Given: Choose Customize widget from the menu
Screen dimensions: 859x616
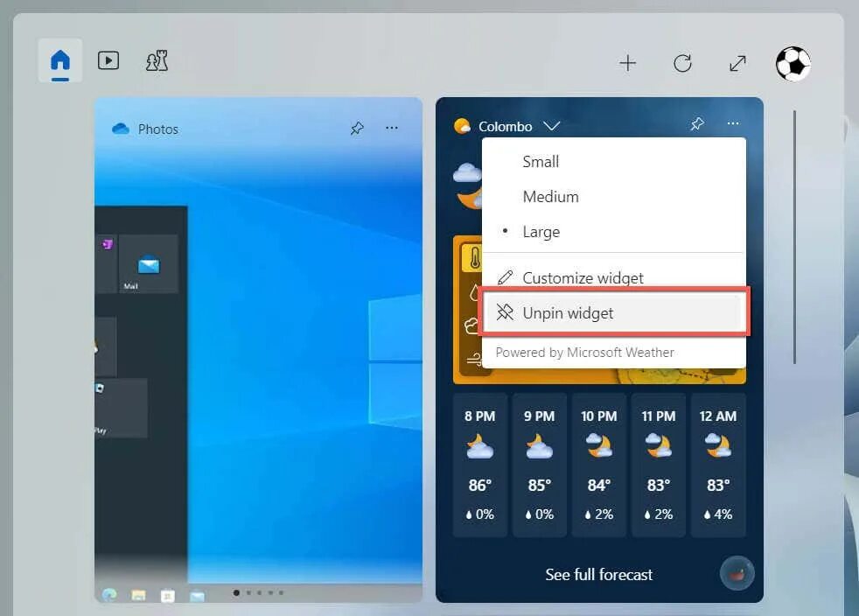Looking at the screenshot, I should 583,277.
